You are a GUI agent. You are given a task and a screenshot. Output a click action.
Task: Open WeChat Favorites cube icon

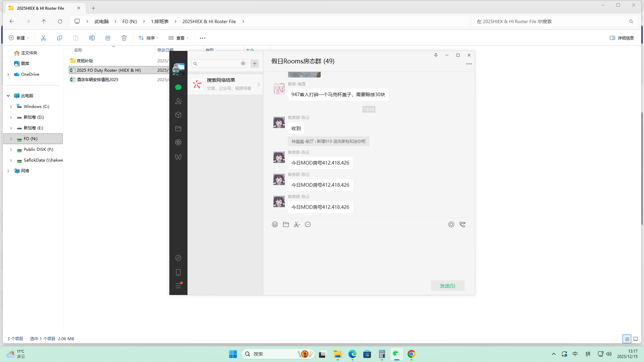[178, 115]
